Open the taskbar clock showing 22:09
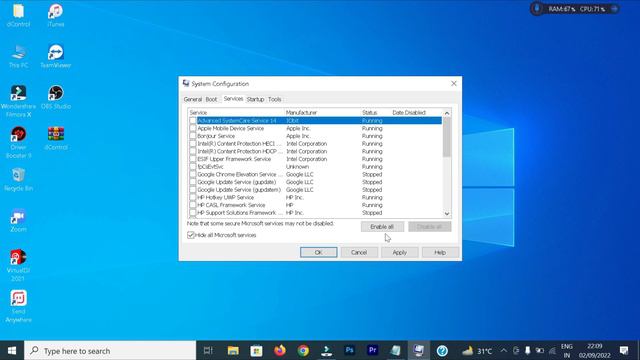Screen dimensions: 640x360 [x=595, y=351]
